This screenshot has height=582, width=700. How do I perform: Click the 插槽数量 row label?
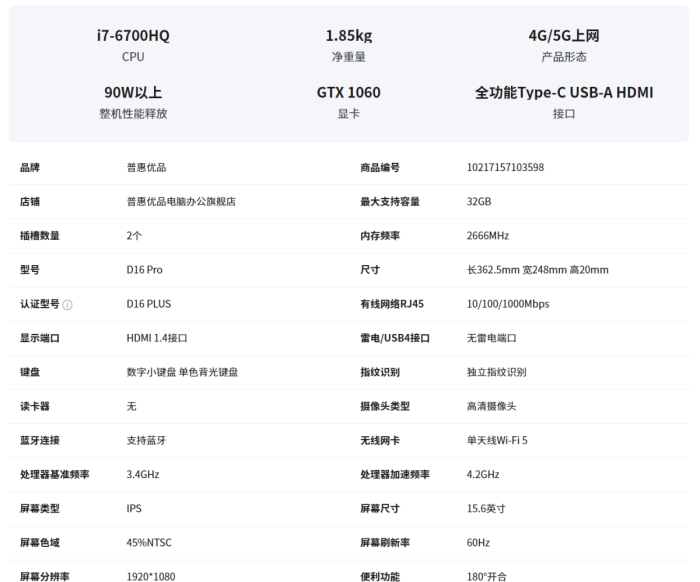(40, 236)
